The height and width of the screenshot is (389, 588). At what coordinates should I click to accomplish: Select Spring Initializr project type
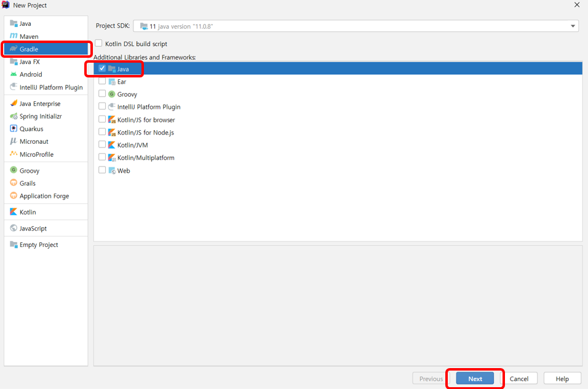point(46,116)
